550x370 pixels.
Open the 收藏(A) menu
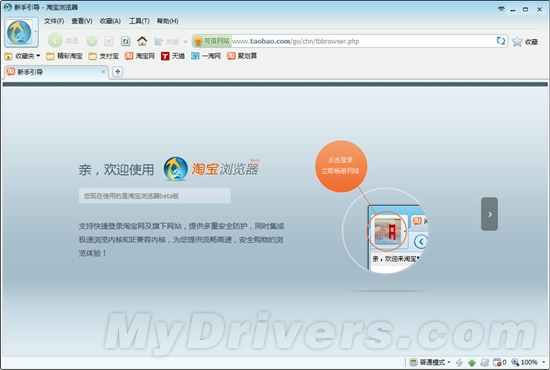[x=110, y=21]
